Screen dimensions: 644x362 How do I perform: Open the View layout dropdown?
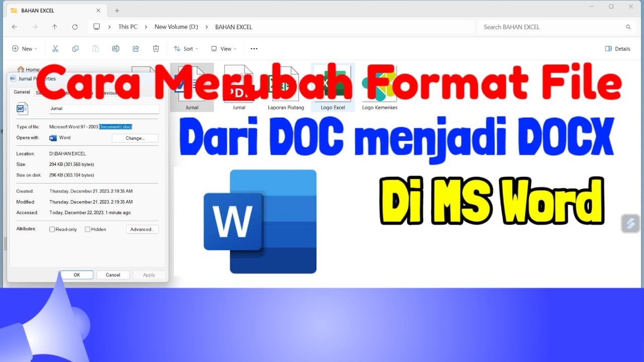[223, 49]
